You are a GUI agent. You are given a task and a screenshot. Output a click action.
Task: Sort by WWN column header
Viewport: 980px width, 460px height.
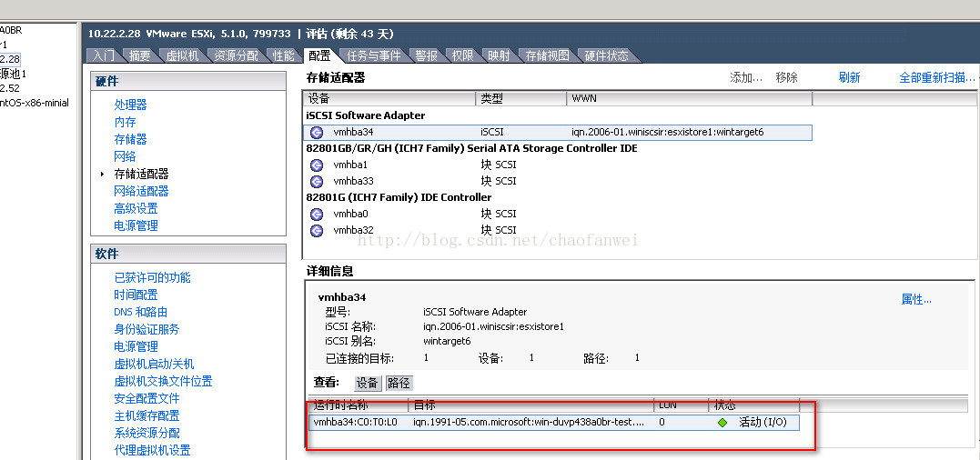(x=690, y=98)
